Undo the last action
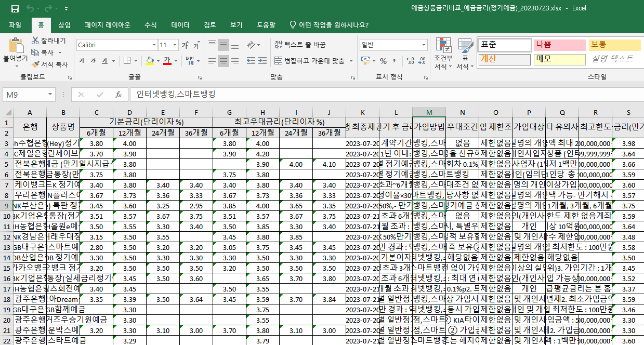Viewport: 644px width, 345px height. click(30, 8)
